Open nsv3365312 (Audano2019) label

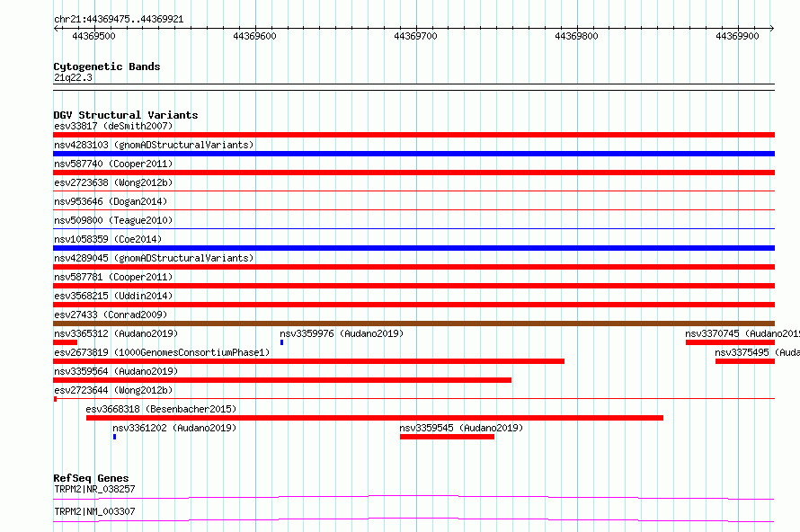tap(116, 333)
